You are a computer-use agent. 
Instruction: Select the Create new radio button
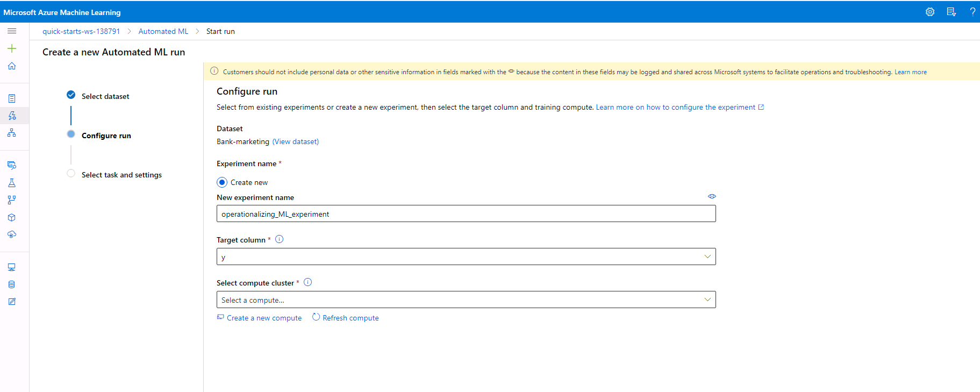click(222, 182)
